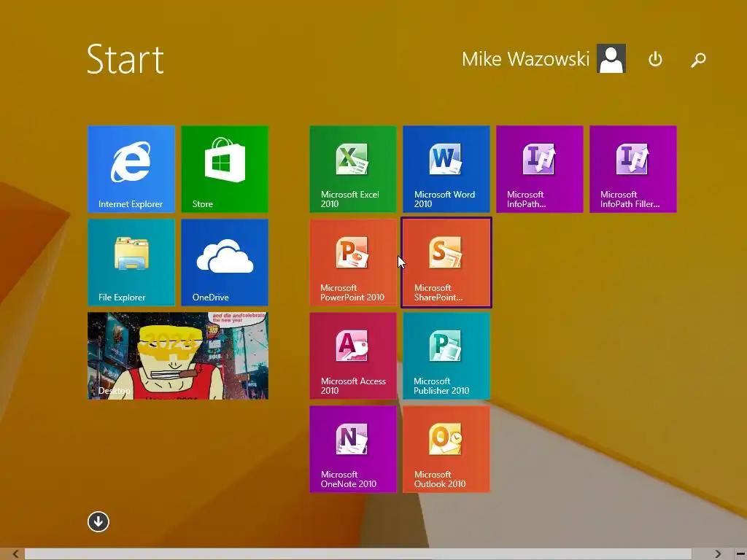747x560 pixels.
Task: Click the Mike Wazowski account name
Action: point(525,59)
